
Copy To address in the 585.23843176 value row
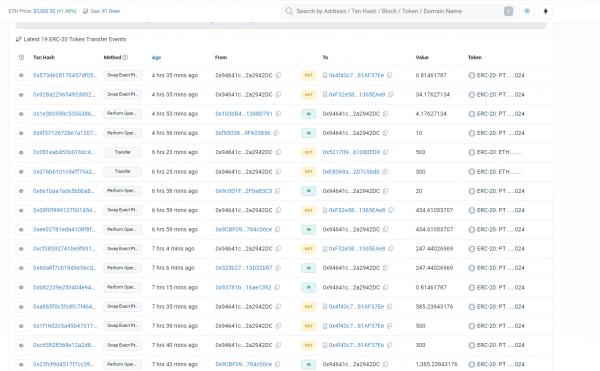coord(390,306)
